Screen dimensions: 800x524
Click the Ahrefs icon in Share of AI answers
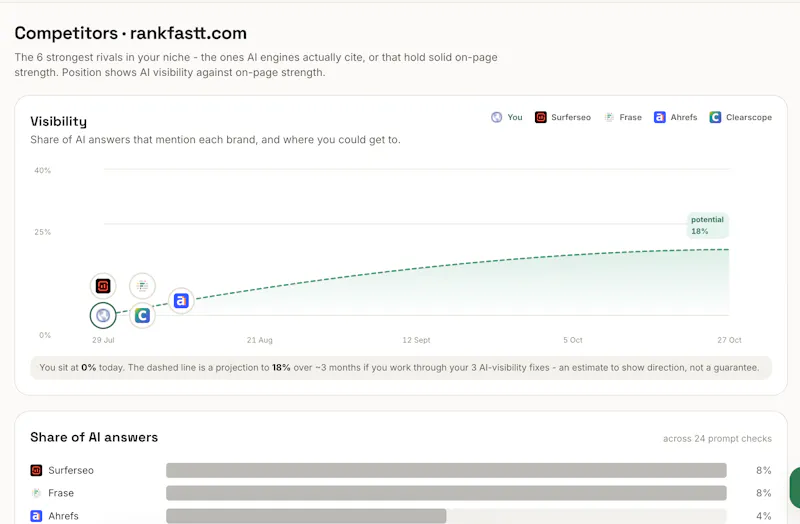(36, 516)
